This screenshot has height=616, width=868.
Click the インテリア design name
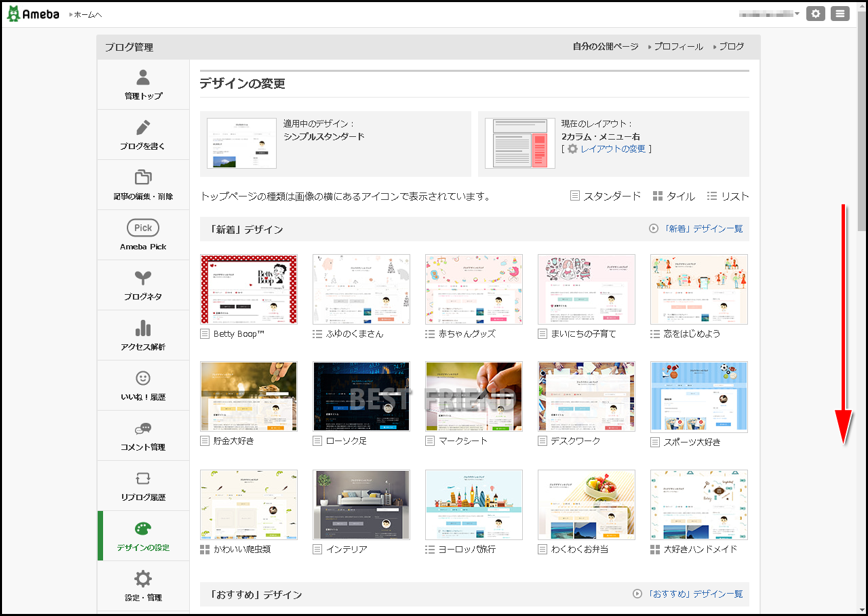pyautogui.click(x=347, y=549)
